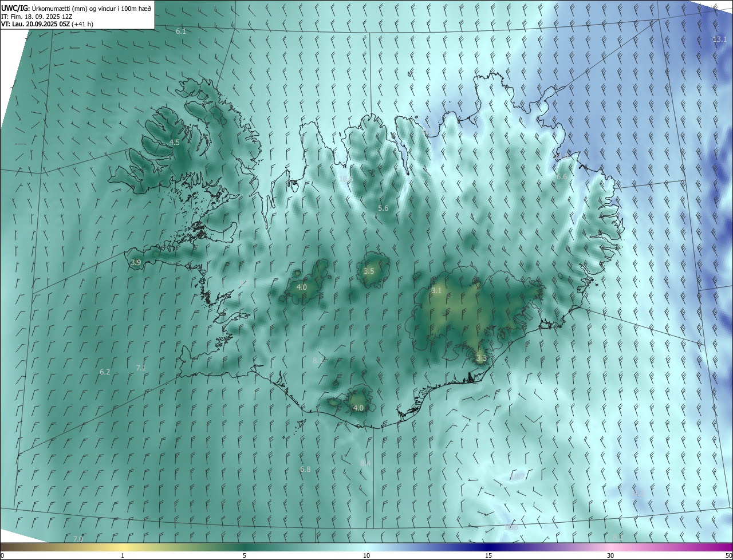Click the 6.8 value label
This screenshot has height=560, width=733.
click(305, 469)
